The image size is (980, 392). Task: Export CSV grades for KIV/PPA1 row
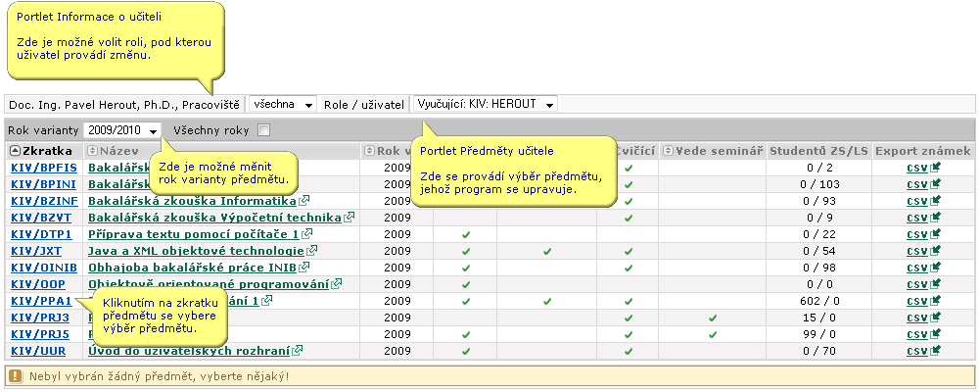[923, 301]
